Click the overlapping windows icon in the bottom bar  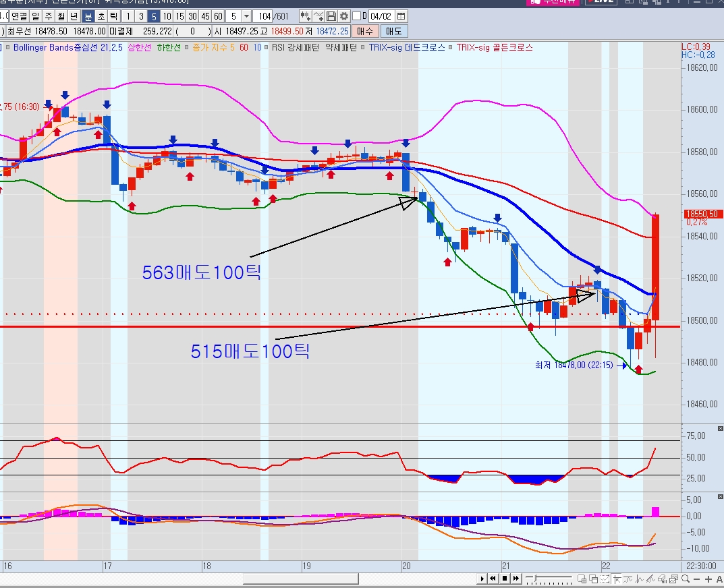[x=593, y=579]
